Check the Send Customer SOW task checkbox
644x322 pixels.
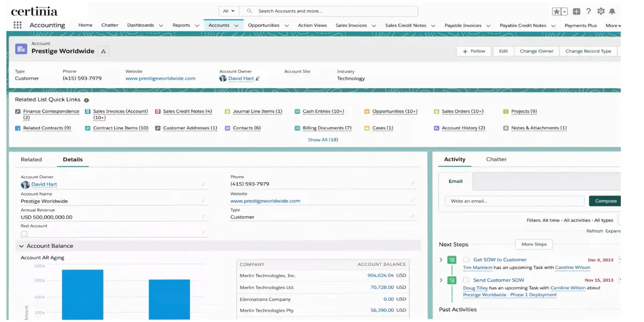point(466,280)
